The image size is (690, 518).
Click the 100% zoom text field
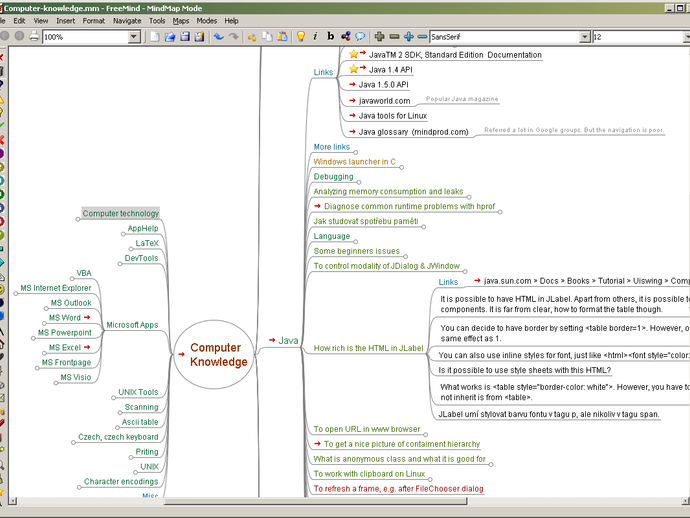[x=86, y=37]
